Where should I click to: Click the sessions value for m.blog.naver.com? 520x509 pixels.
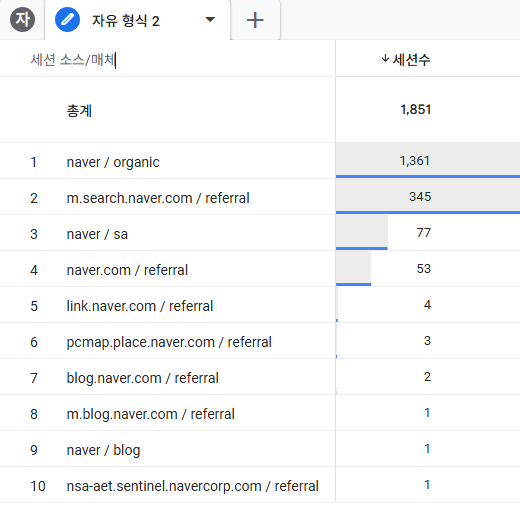click(x=427, y=413)
